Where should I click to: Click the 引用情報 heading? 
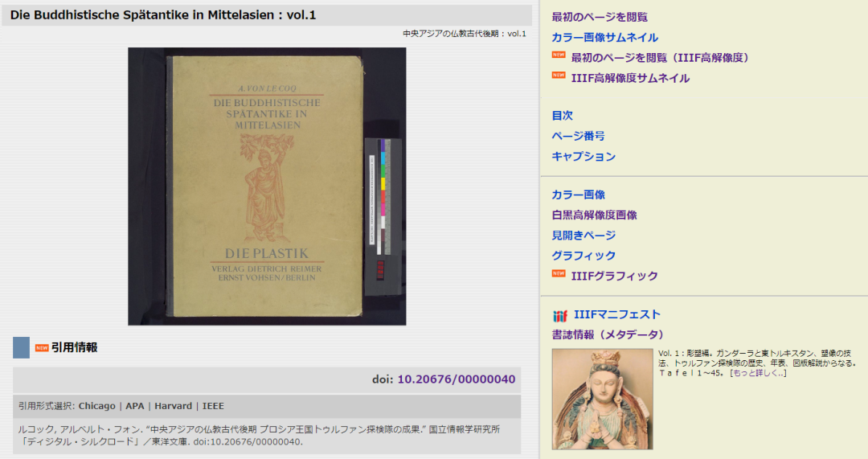(74, 348)
